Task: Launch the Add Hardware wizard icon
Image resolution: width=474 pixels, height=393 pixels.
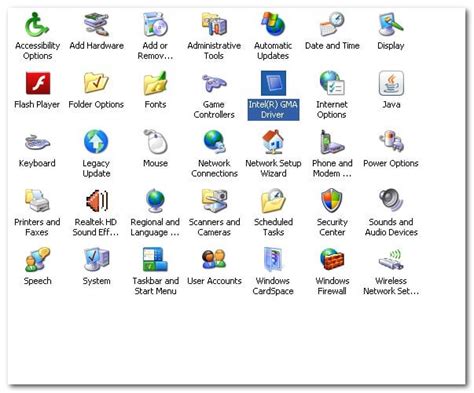Action: click(x=96, y=24)
